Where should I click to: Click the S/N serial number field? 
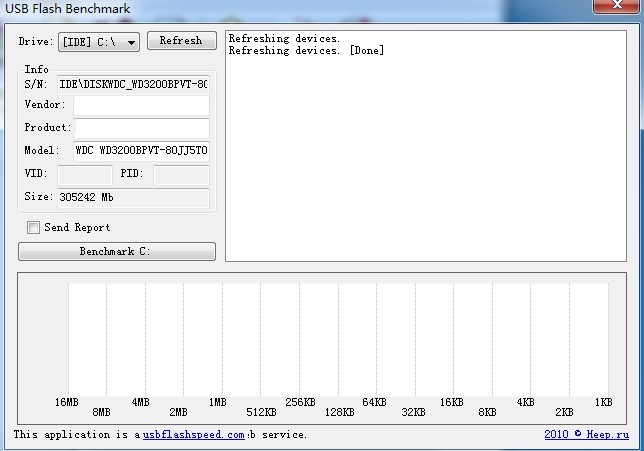tap(133, 84)
